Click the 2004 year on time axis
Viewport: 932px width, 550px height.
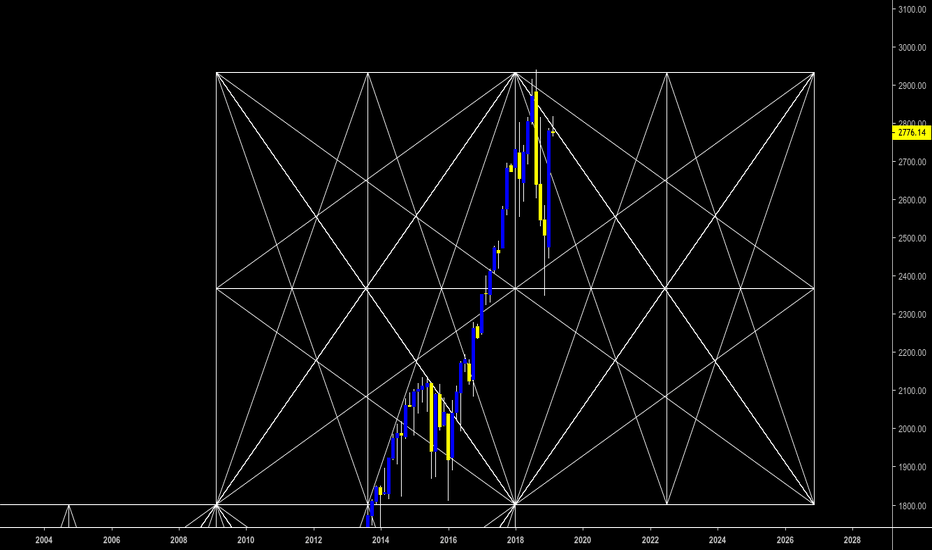click(44, 540)
